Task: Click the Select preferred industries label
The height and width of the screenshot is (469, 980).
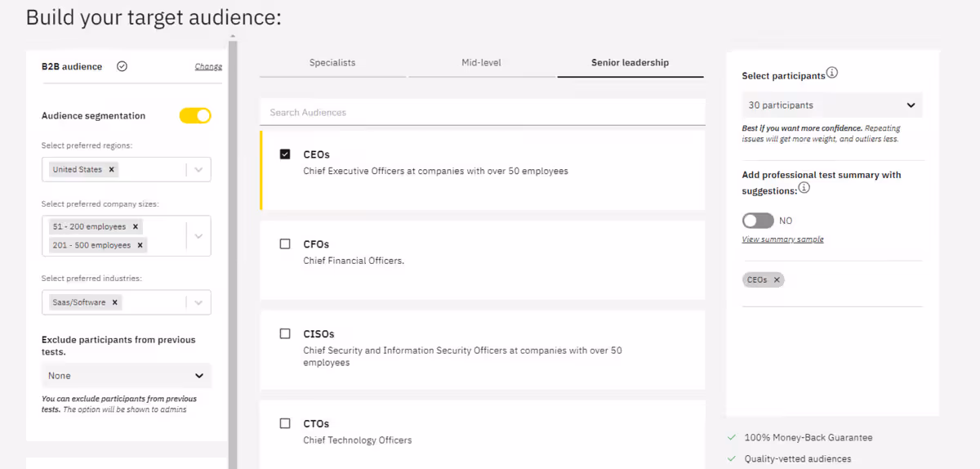Action: [x=91, y=279]
